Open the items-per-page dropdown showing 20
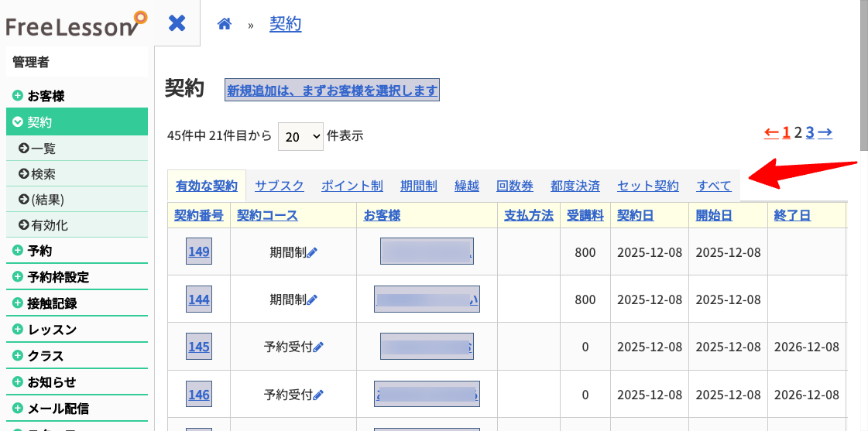The height and width of the screenshot is (431, 868). click(300, 135)
